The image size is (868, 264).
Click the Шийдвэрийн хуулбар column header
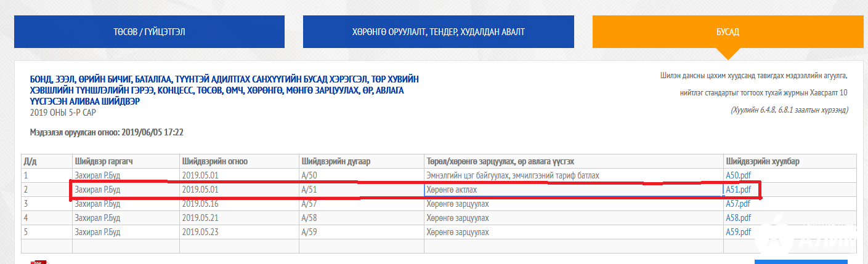click(762, 161)
